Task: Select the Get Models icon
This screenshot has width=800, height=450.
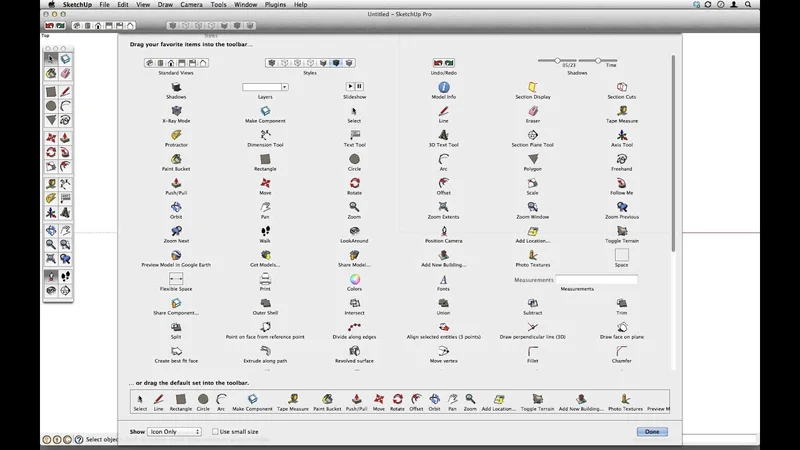Action: (265, 255)
